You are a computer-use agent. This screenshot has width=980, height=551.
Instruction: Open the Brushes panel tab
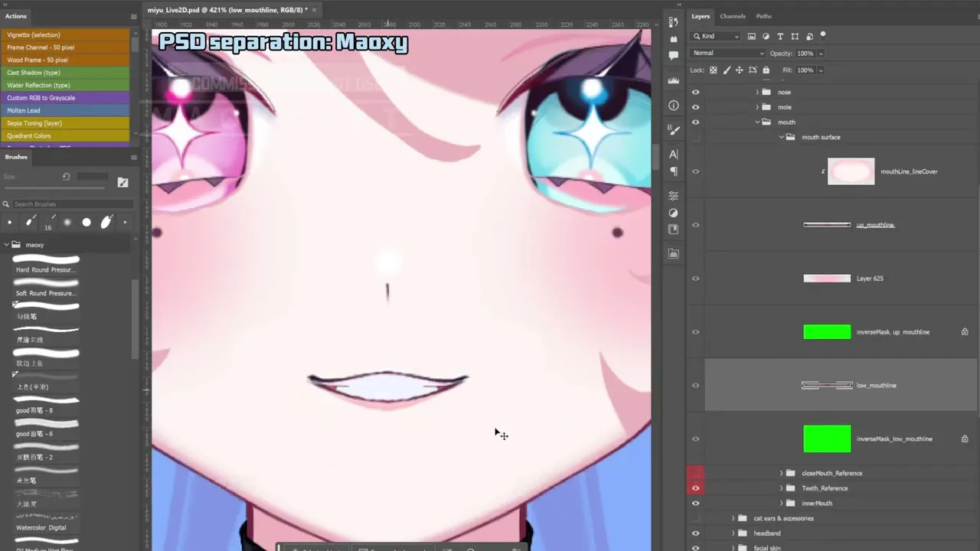16,157
